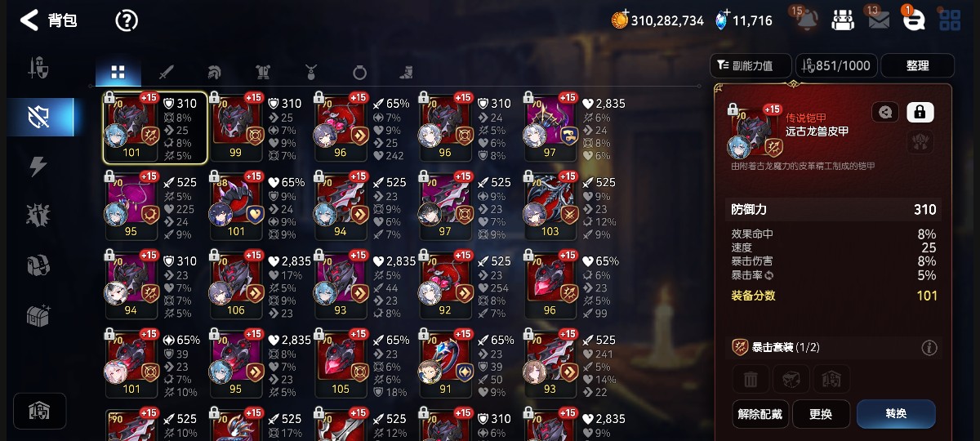The width and height of the screenshot is (980, 441).
Task: Show info for 暴击套装 set
Action: click(929, 348)
